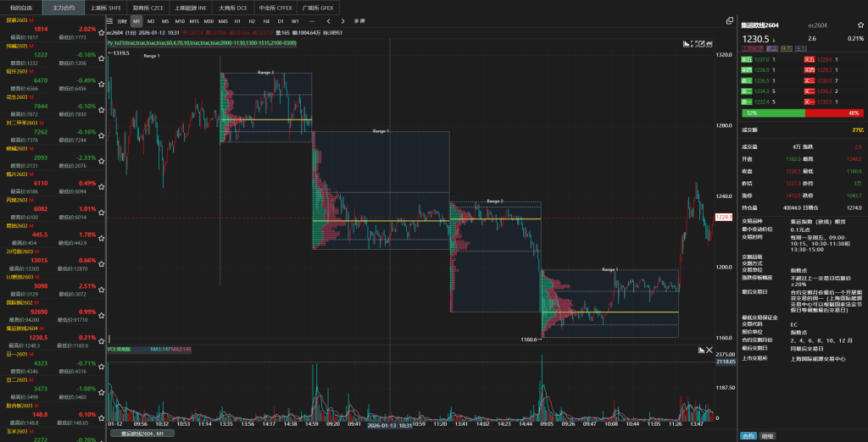Select the M15 timeframe button
The width and height of the screenshot is (868, 442).
(194, 20)
